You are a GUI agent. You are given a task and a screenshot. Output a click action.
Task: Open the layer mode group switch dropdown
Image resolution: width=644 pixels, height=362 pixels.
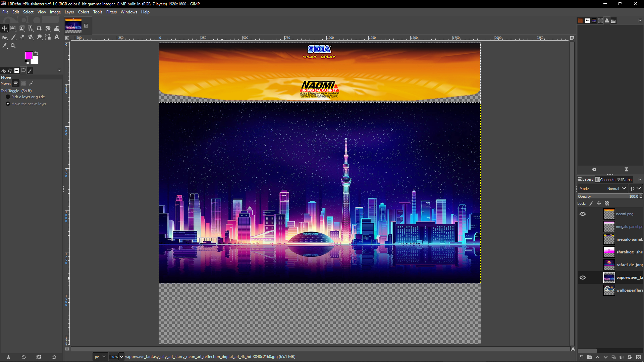636,189
